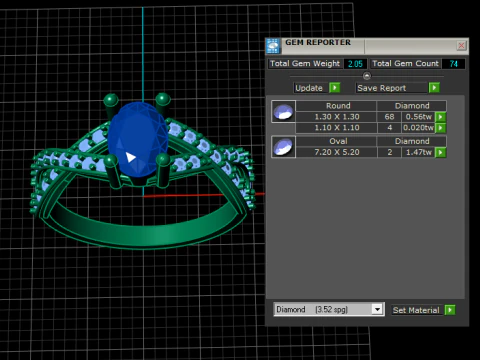Click the Round shape header cell
480x360 pixels.
tap(337, 106)
